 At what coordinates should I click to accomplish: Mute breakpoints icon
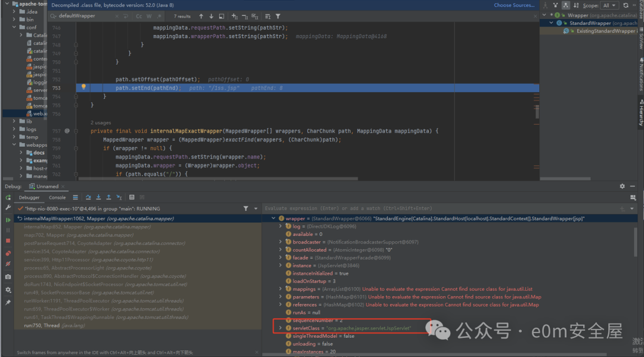coord(8,264)
